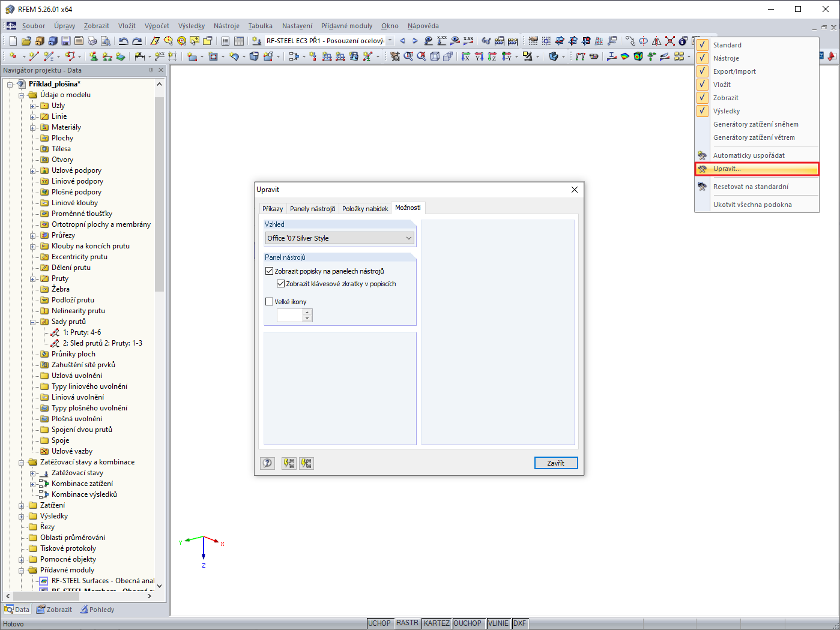Click the red X delete icon in top toolbar

coord(670,41)
